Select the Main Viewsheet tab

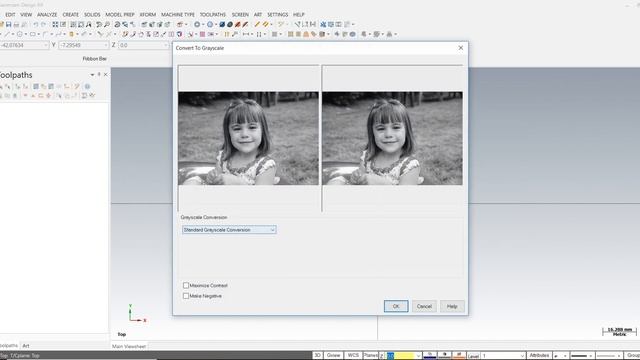pos(129,346)
